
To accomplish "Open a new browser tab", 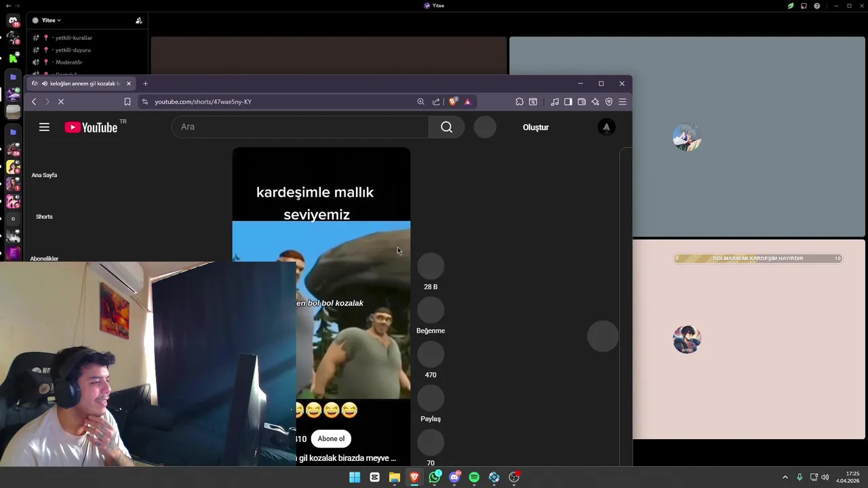I will (x=145, y=83).
